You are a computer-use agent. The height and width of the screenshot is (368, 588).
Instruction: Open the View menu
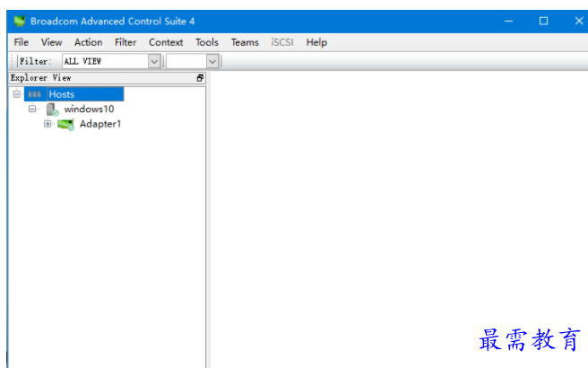tap(51, 42)
